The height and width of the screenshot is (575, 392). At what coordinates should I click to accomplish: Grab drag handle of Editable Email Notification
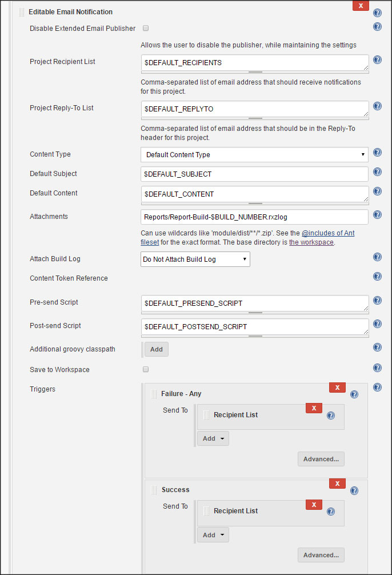(x=22, y=12)
